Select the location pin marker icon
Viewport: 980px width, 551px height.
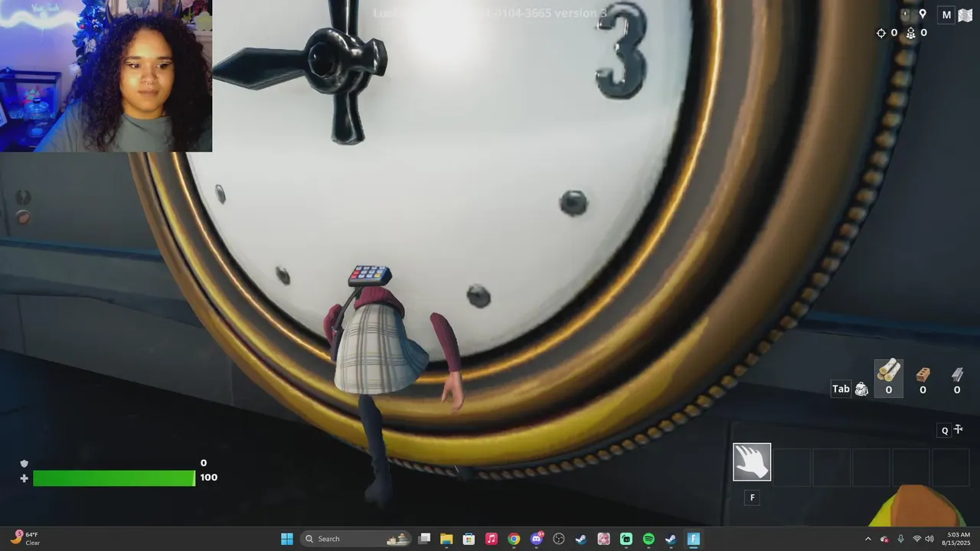point(923,15)
